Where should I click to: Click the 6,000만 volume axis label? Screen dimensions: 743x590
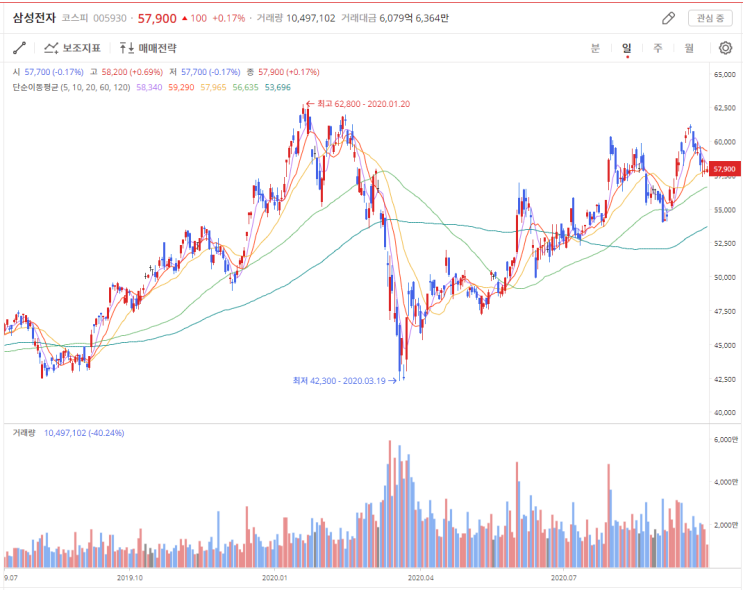(x=726, y=439)
